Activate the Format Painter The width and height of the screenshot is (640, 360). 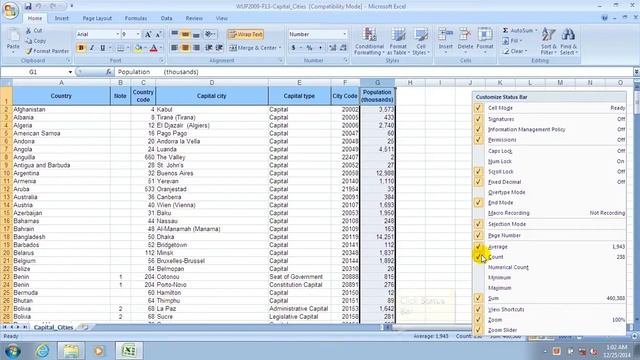pyautogui.click(x=47, y=51)
